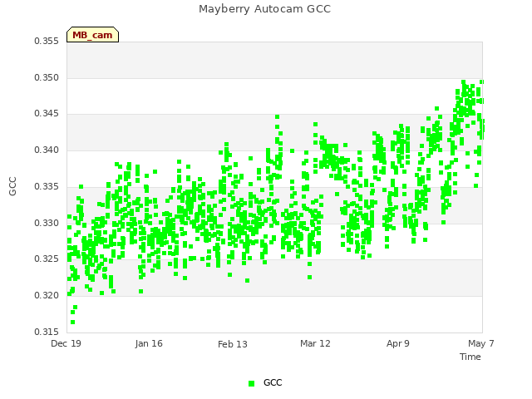532x399 pixels.
Task: Click the Jan 16 x-axis label
Action: (x=149, y=343)
